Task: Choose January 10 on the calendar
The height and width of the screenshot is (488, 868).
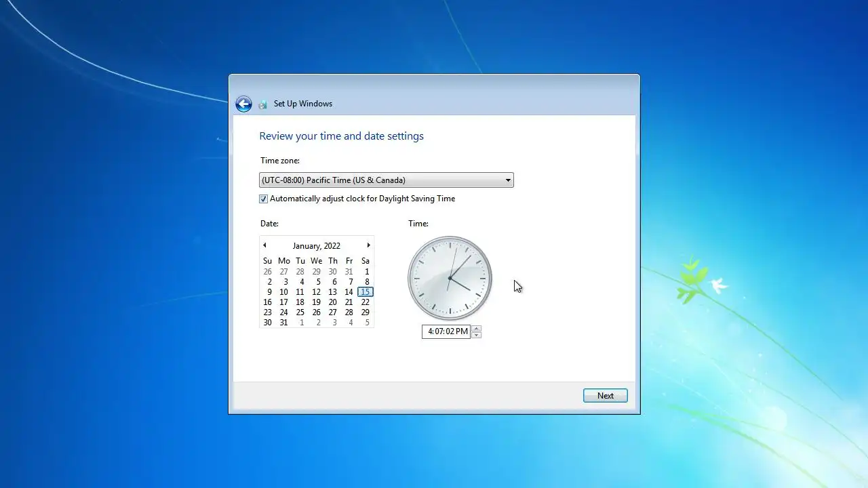Action: (284, 292)
